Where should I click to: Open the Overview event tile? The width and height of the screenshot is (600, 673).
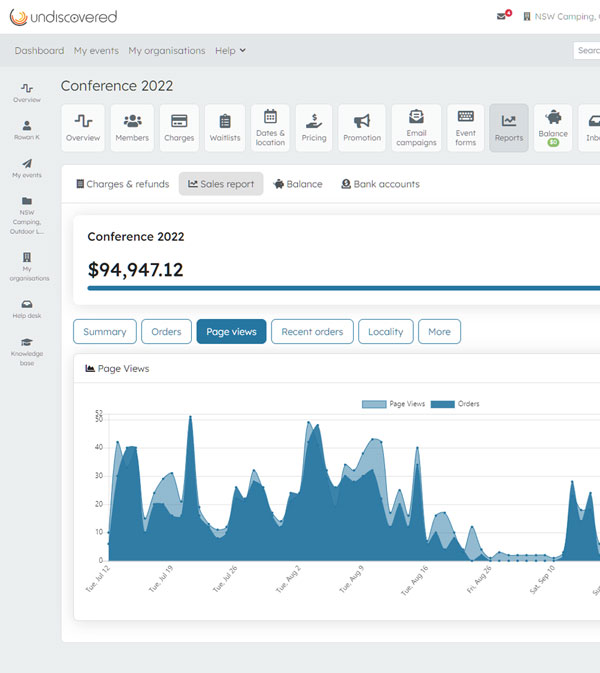pos(83,127)
